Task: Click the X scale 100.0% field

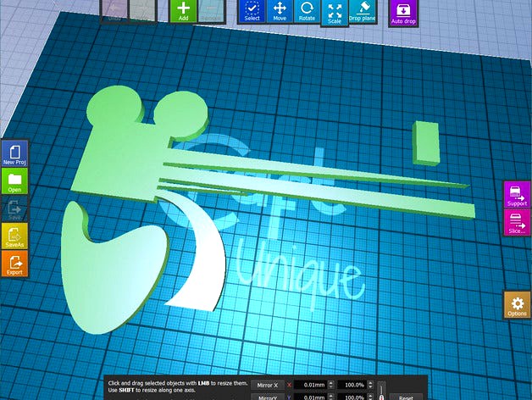Action: 352,385
